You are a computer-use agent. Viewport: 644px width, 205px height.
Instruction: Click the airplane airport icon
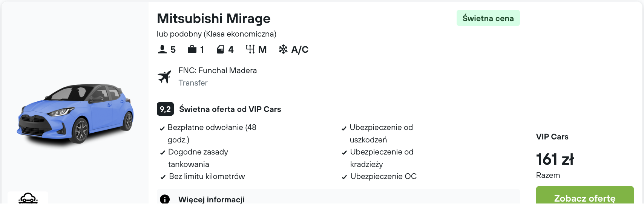[164, 77]
